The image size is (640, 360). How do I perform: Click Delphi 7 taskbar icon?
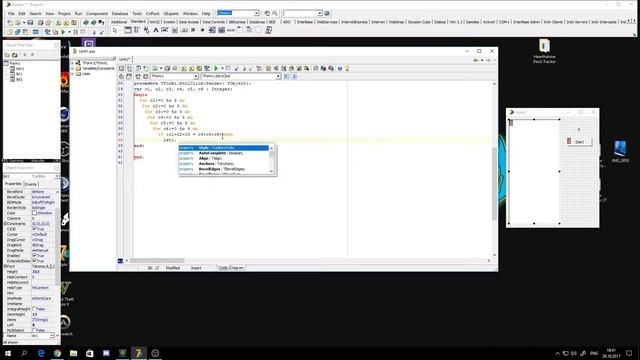click(139, 353)
